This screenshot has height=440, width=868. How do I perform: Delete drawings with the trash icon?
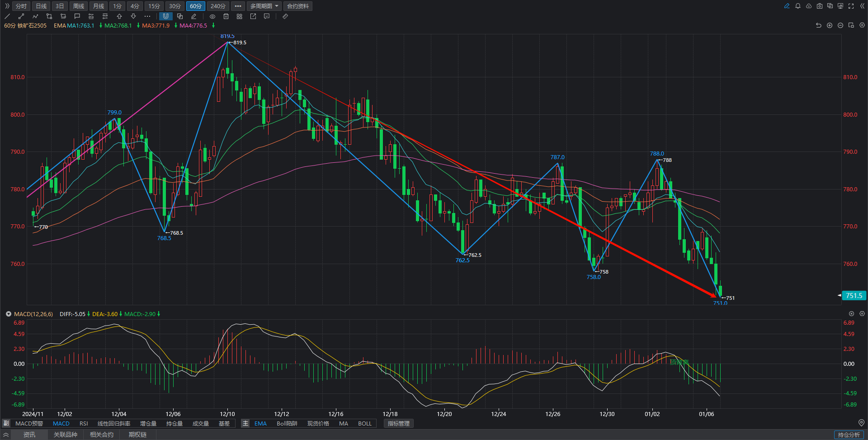pyautogui.click(x=226, y=16)
